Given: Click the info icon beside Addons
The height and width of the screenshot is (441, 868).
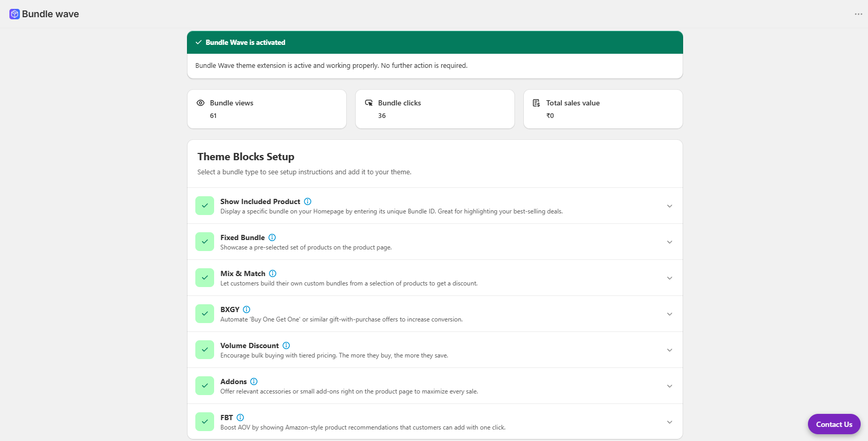Looking at the screenshot, I should pos(254,382).
